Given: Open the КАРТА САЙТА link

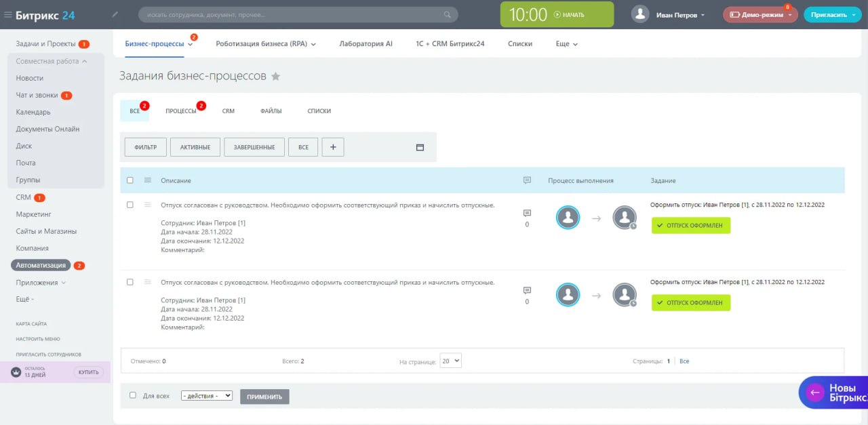Looking at the screenshot, I should (31, 324).
